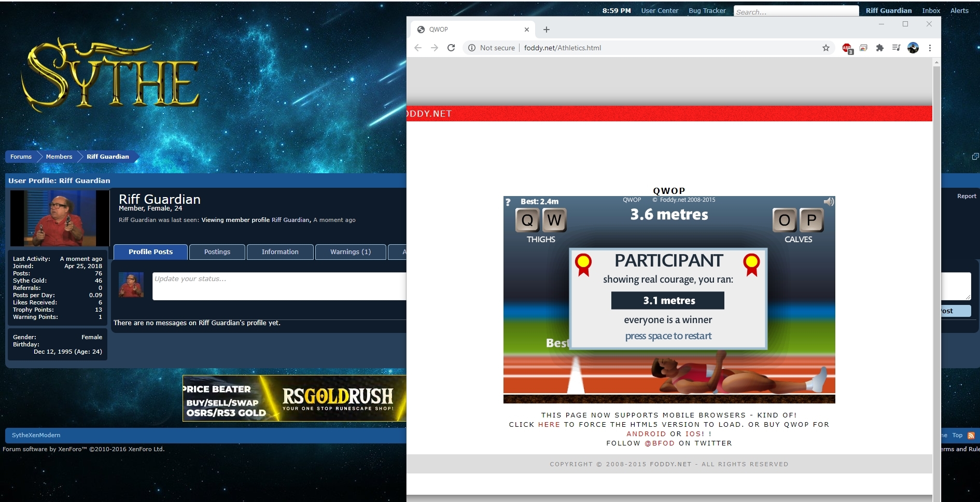Open the ANDROID purchase link
980x502 pixels.
pos(646,434)
